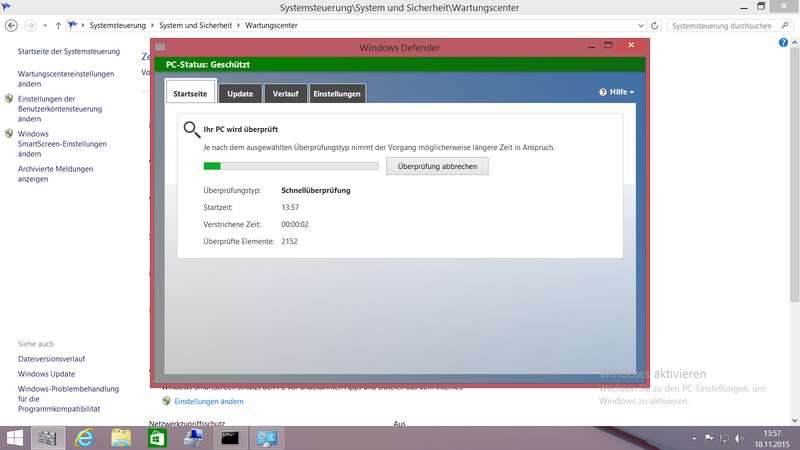Switch to the Einstellungen tab
Viewport: 800px width, 450px height.
click(337, 94)
